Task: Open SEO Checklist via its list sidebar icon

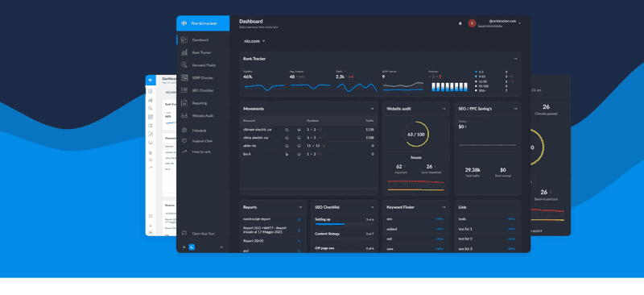Action: 184,90
